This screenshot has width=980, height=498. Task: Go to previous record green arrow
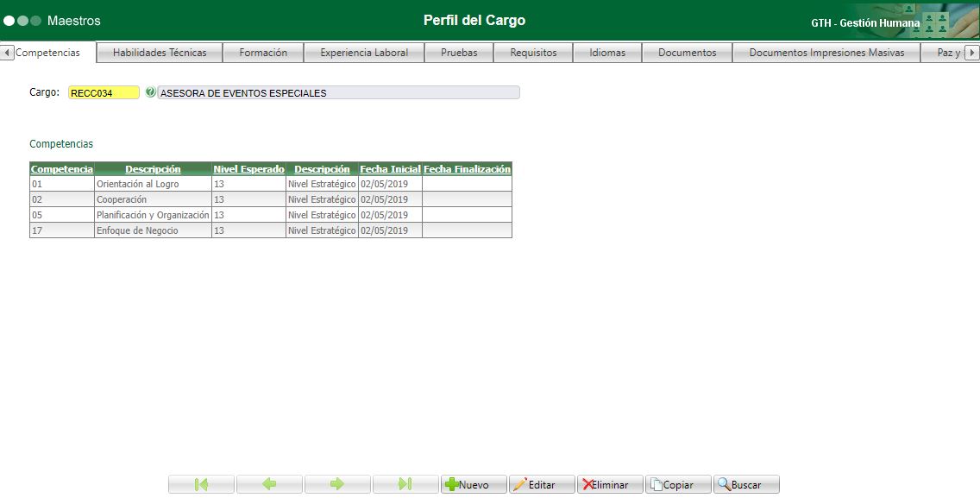(269, 484)
